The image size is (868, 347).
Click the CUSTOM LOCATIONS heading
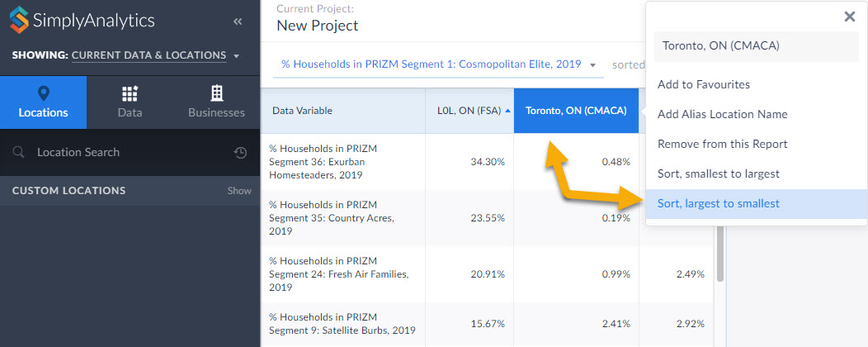pyautogui.click(x=68, y=191)
